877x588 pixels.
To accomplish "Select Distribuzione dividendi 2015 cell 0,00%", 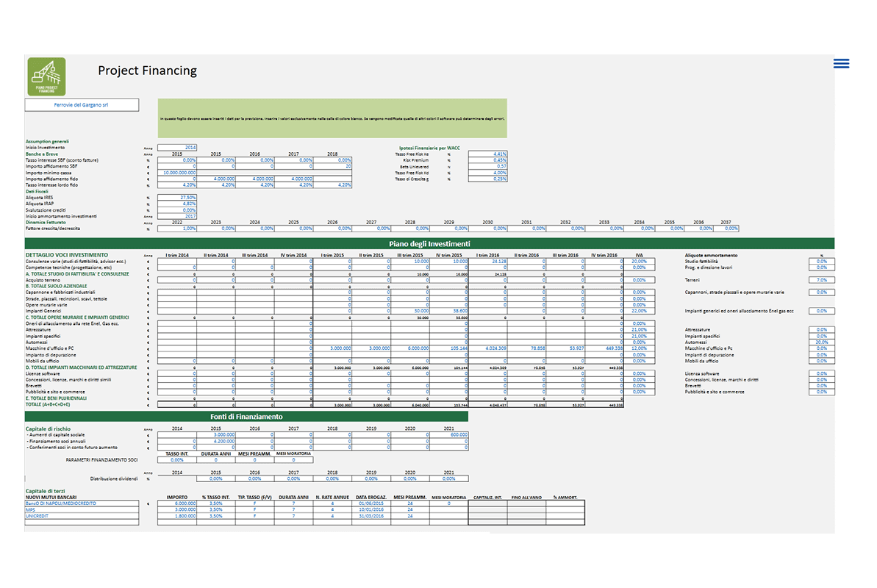I will tap(216, 478).
